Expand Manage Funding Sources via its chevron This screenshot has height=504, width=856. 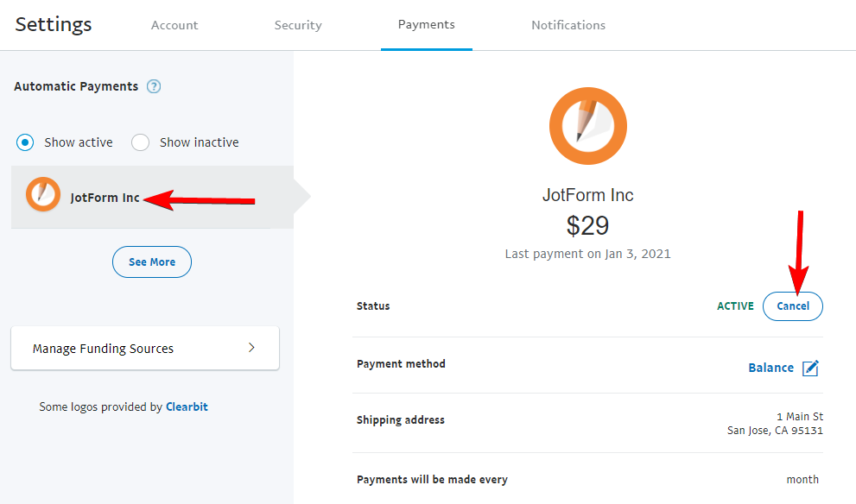[251, 348]
